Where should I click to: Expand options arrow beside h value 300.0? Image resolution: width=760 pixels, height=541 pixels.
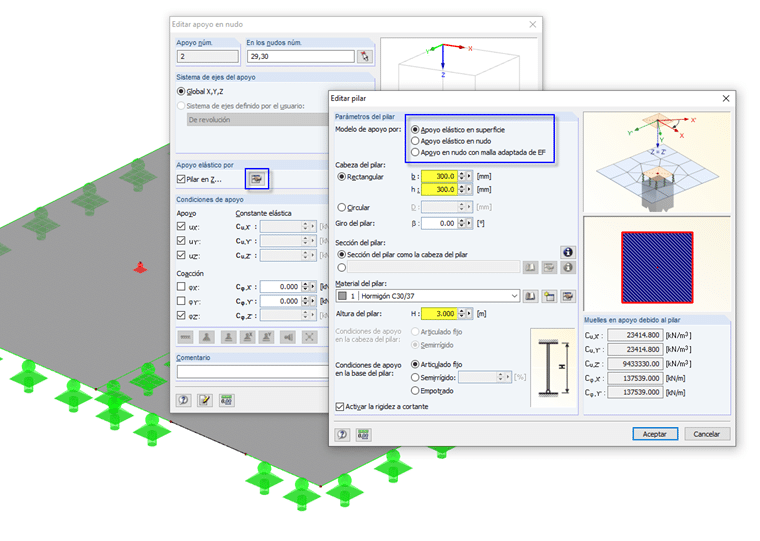click(469, 190)
